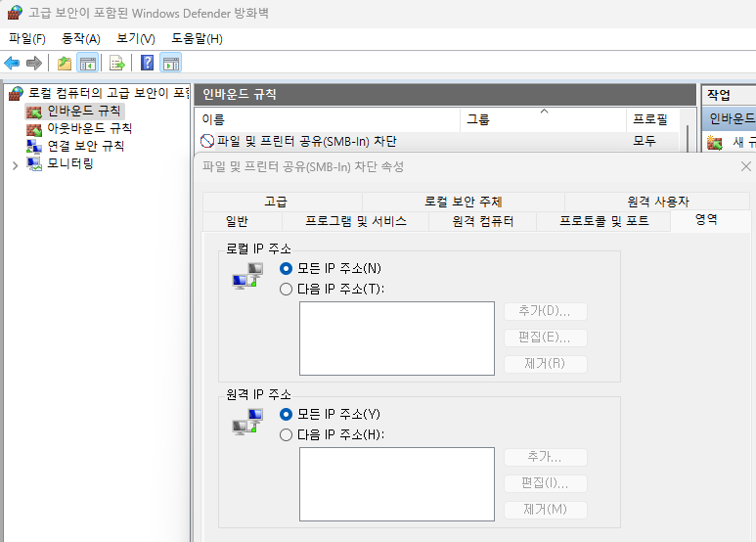Click the 로컬 IP 주소 computers icon
756x542 pixels.
click(x=247, y=276)
